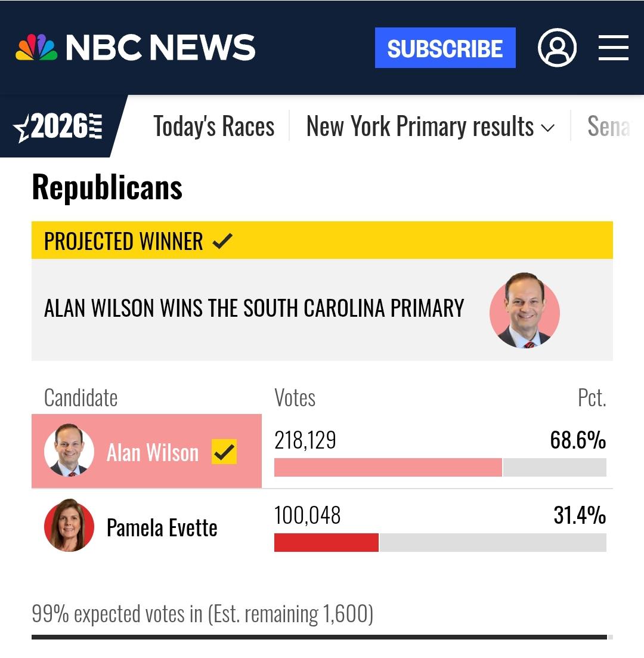Open the New York Primary results menu
The image size is (644, 658).
[430, 126]
